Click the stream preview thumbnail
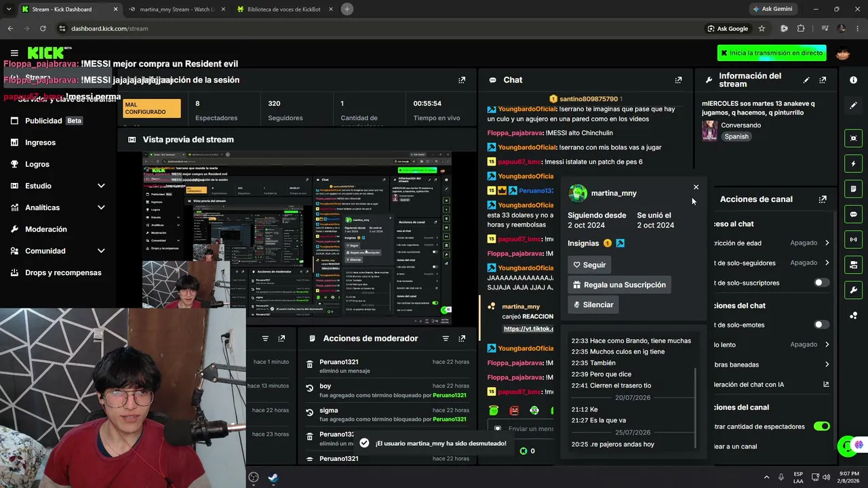The width and height of the screenshot is (868, 488). (296, 238)
